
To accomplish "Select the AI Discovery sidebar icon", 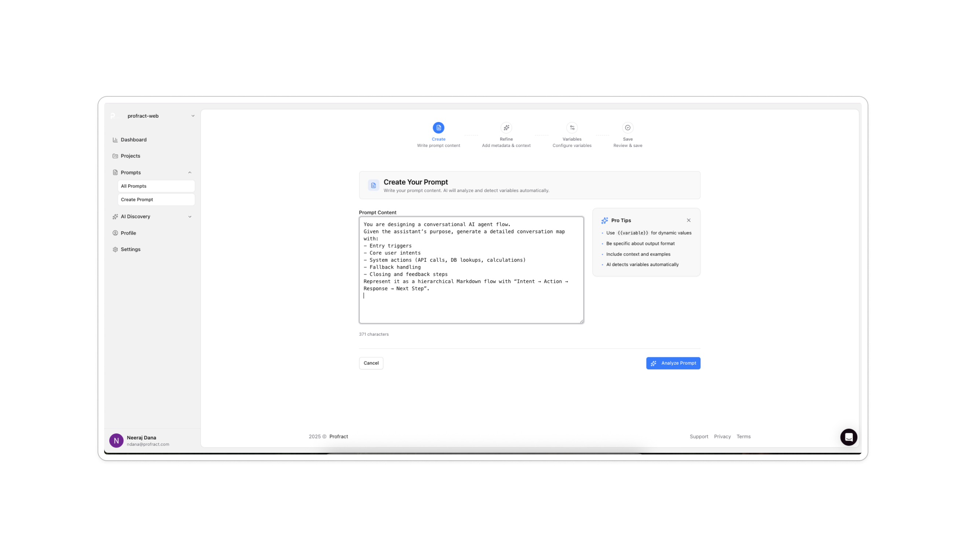I will click(116, 217).
